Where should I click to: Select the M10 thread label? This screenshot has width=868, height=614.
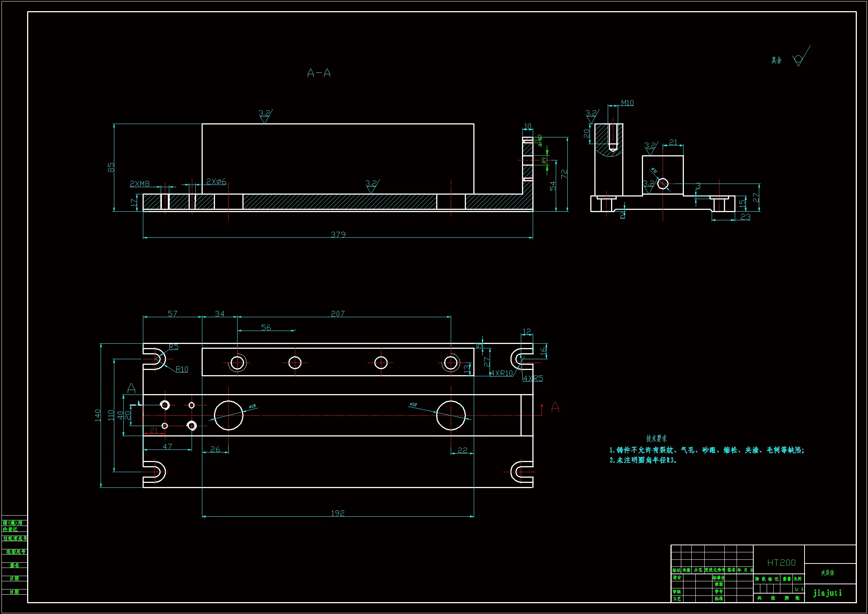pos(627,103)
